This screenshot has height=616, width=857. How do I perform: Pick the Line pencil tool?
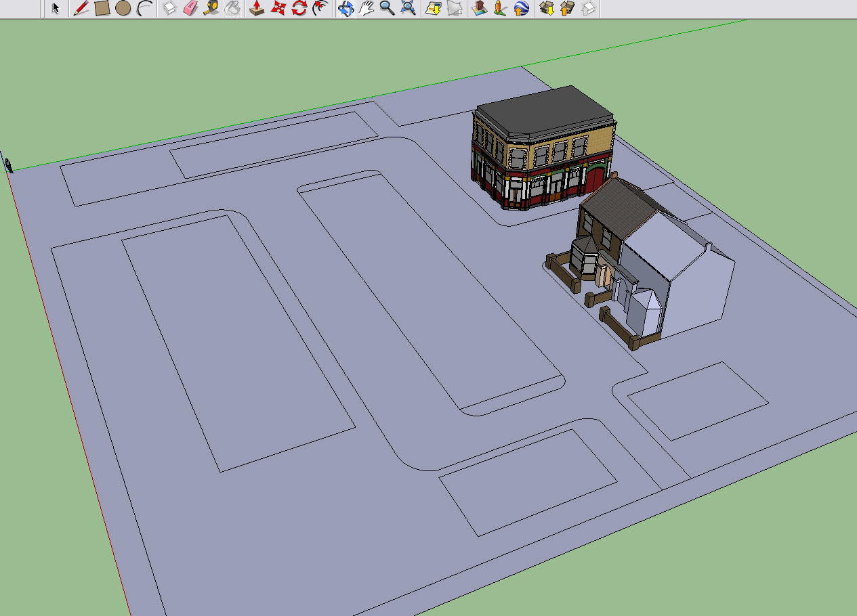tap(81, 8)
